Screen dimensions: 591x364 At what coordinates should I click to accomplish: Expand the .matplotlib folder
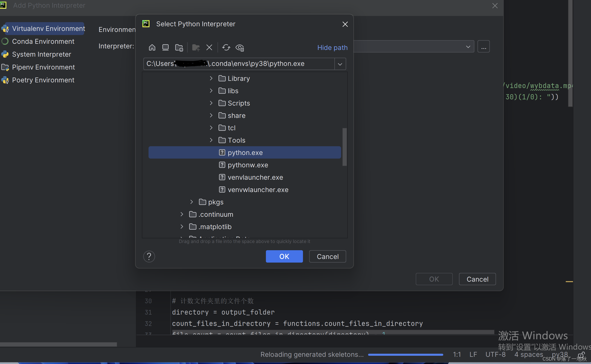point(182,227)
